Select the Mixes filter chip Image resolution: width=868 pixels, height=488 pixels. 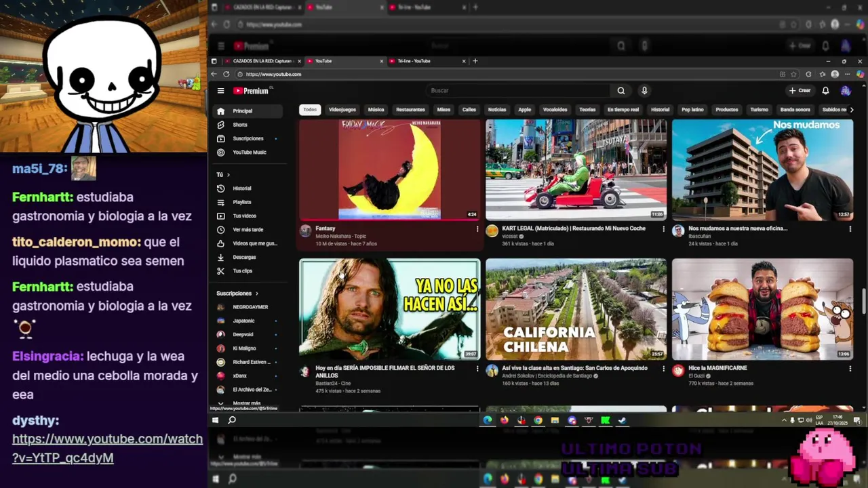click(x=443, y=110)
